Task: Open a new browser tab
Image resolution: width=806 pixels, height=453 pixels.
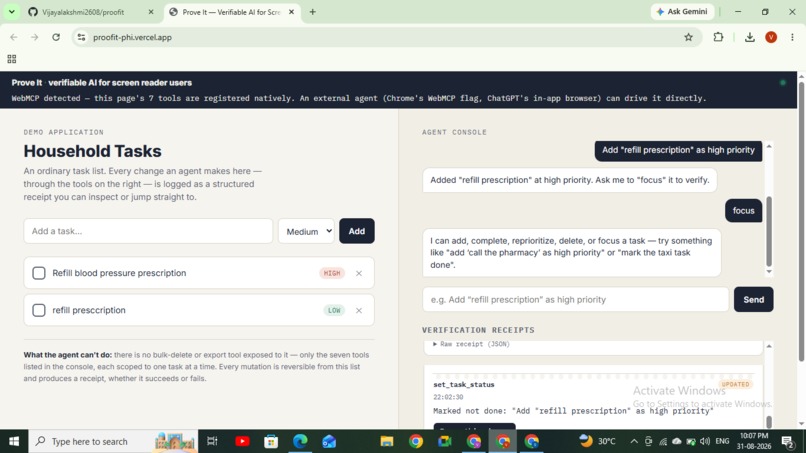Action: [x=313, y=12]
